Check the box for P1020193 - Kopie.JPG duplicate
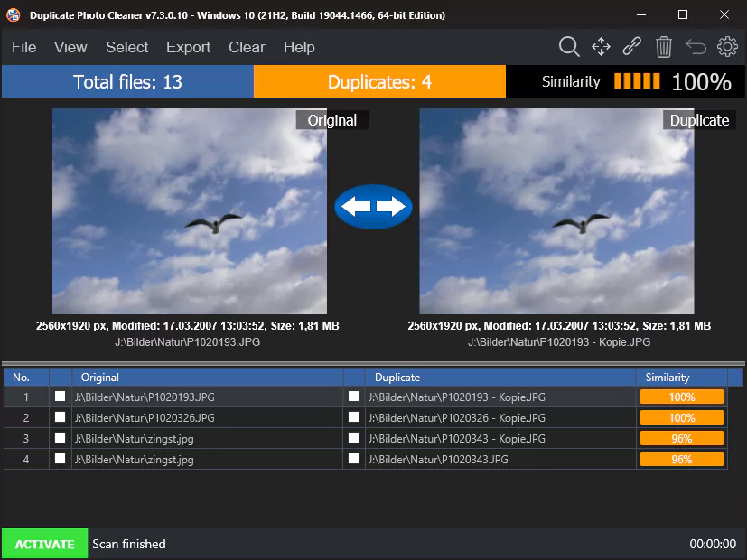Screen dimensions: 747x560 pyautogui.click(x=353, y=397)
